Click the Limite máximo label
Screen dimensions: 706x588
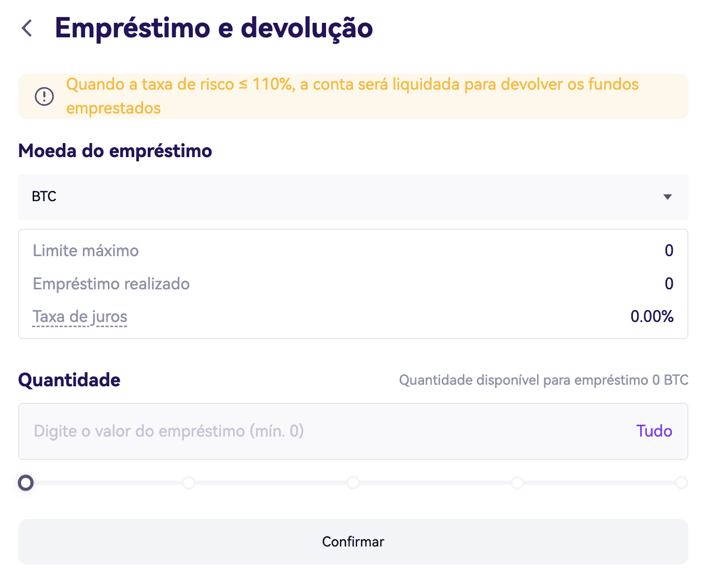click(86, 251)
